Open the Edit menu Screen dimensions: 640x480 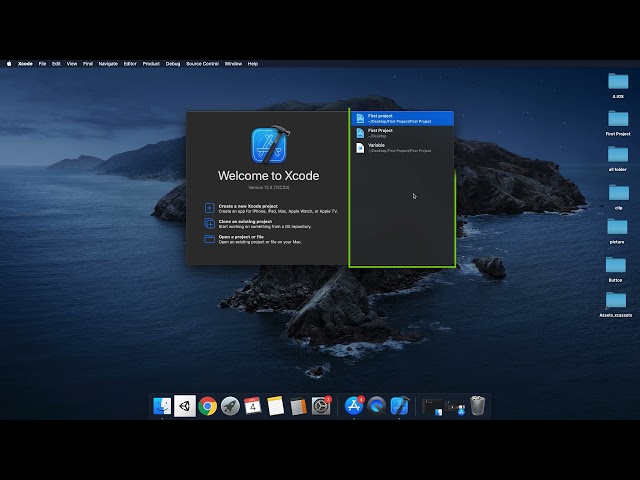click(x=56, y=64)
